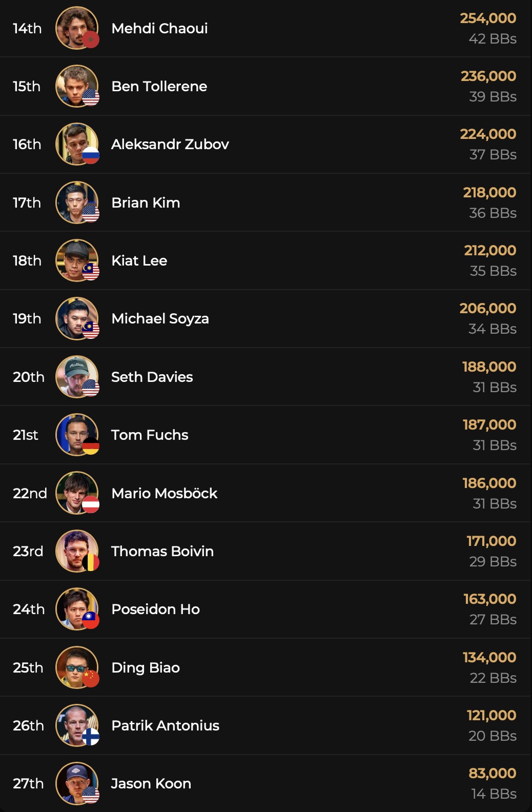Screen dimensions: 532x812
Task: Open Seth Davies's player name link
Action: point(152,377)
